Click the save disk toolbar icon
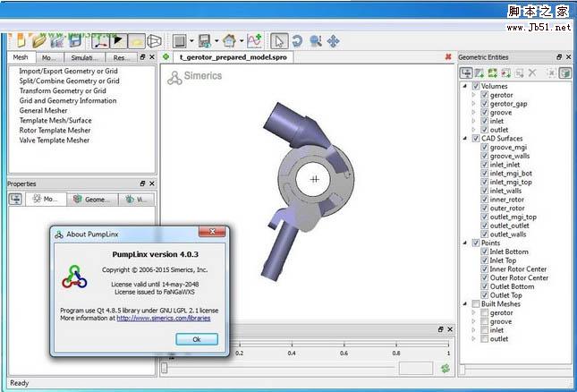This screenshot has width=577, height=392. coord(205,41)
